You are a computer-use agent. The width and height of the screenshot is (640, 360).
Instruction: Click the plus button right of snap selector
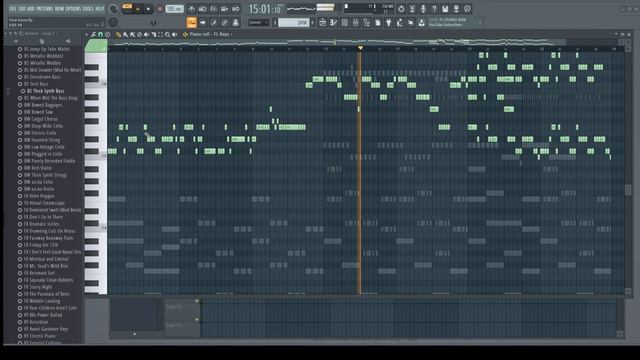pos(313,22)
